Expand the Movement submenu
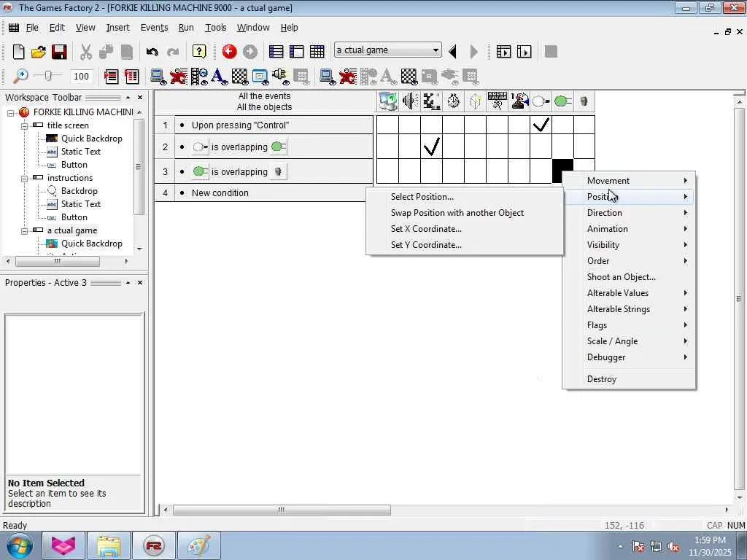The height and width of the screenshot is (560, 747). coord(629,181)
